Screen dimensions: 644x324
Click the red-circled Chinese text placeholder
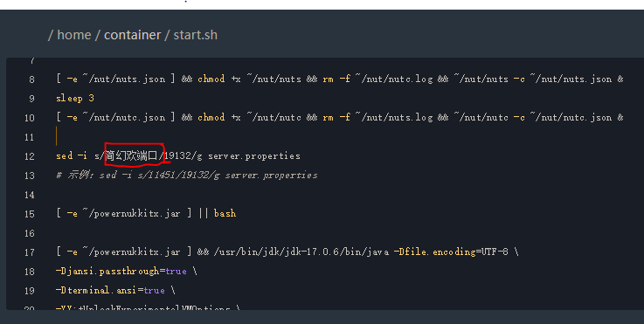[x=131, y=155]
